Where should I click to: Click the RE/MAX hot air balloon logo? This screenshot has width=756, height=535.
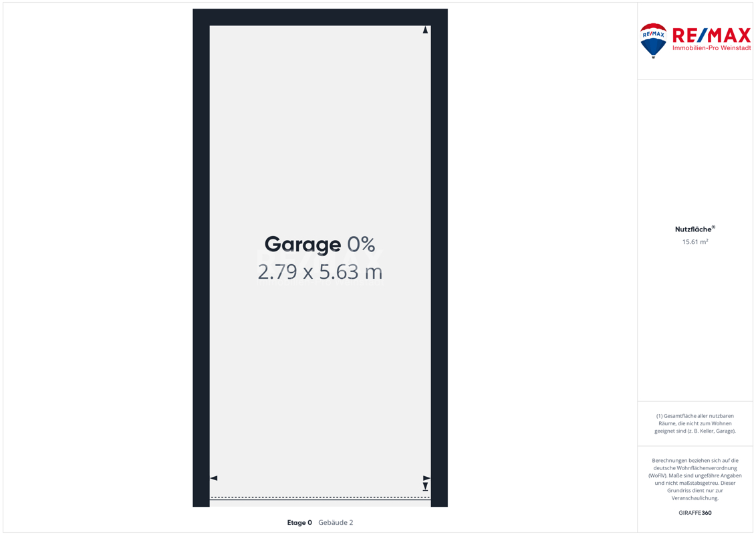point(653,40)
